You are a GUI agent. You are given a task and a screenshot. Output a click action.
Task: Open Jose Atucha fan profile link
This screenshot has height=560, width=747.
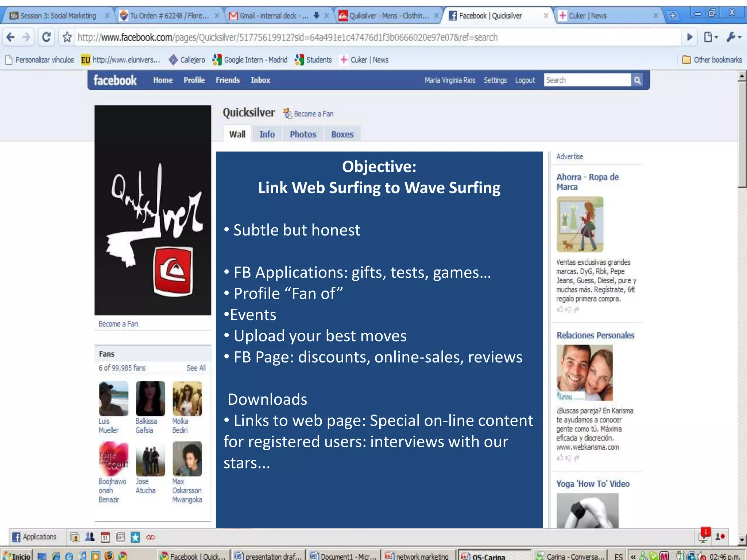pyautogui.click(x=145, y=486)
